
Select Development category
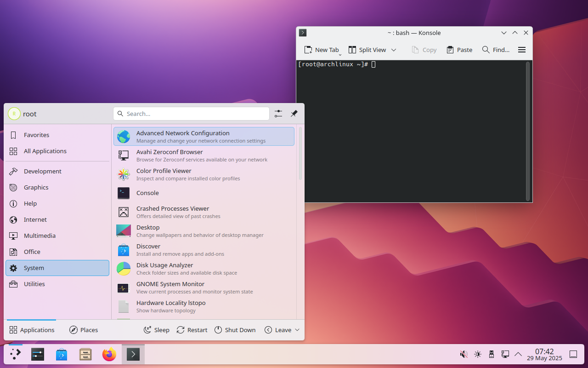pos(57,171)
